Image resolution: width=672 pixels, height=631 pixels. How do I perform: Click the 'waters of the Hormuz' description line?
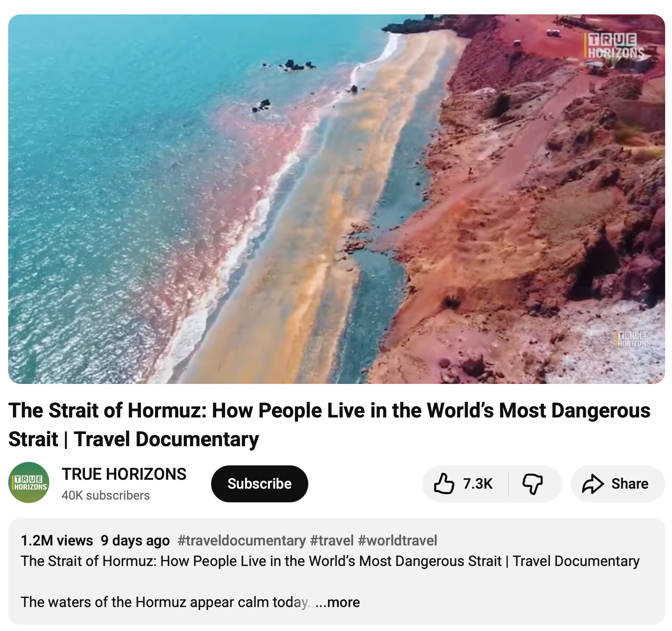coord(165,602)
